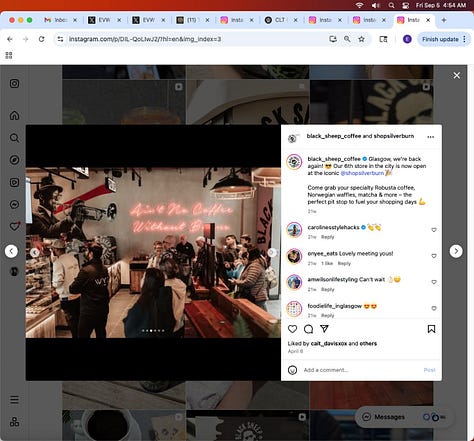
Task: Reply to amwilsonlifestyling comment
Action: [x=327, y=289]
